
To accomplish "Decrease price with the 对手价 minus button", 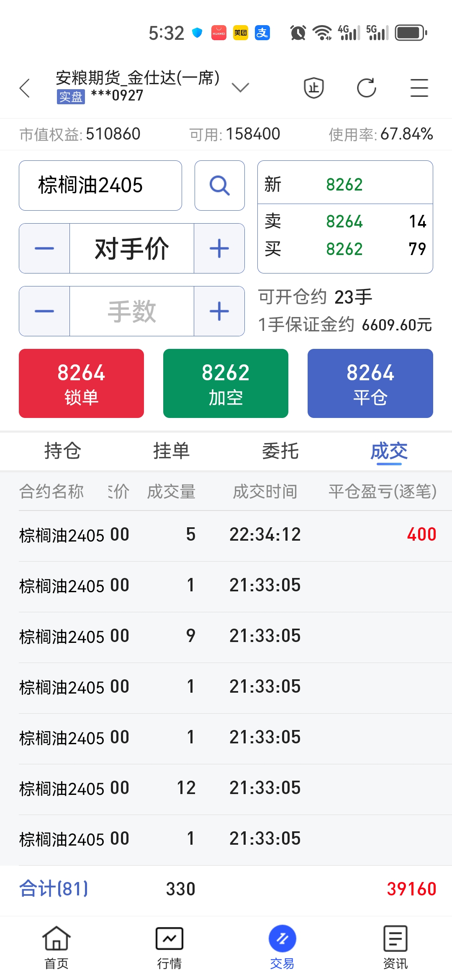I will click(x=44, y=248).
